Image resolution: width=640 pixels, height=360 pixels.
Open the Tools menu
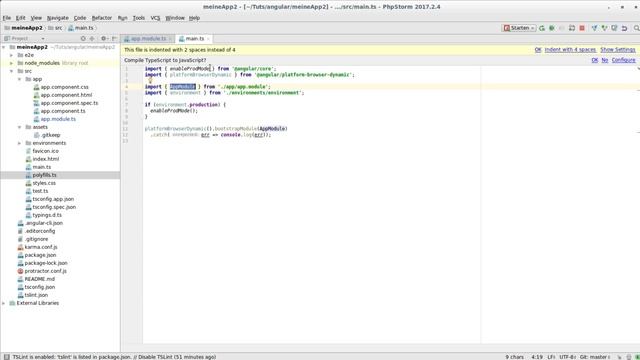click(139, 18)
